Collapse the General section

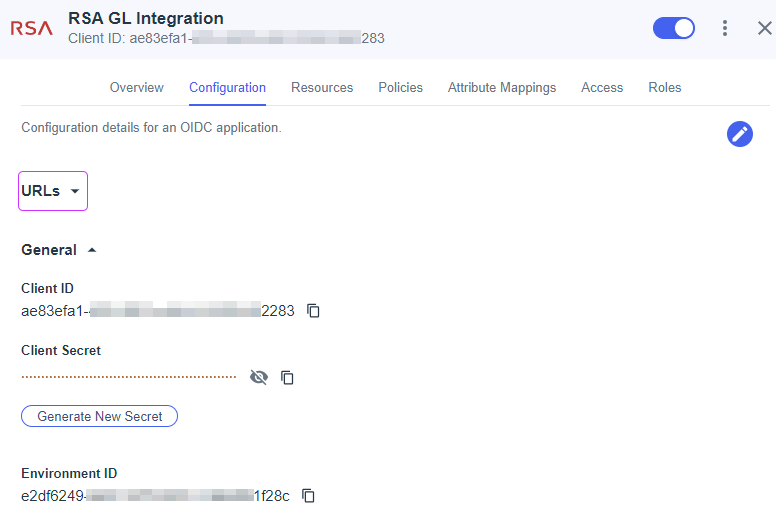[x=59, y=250]
